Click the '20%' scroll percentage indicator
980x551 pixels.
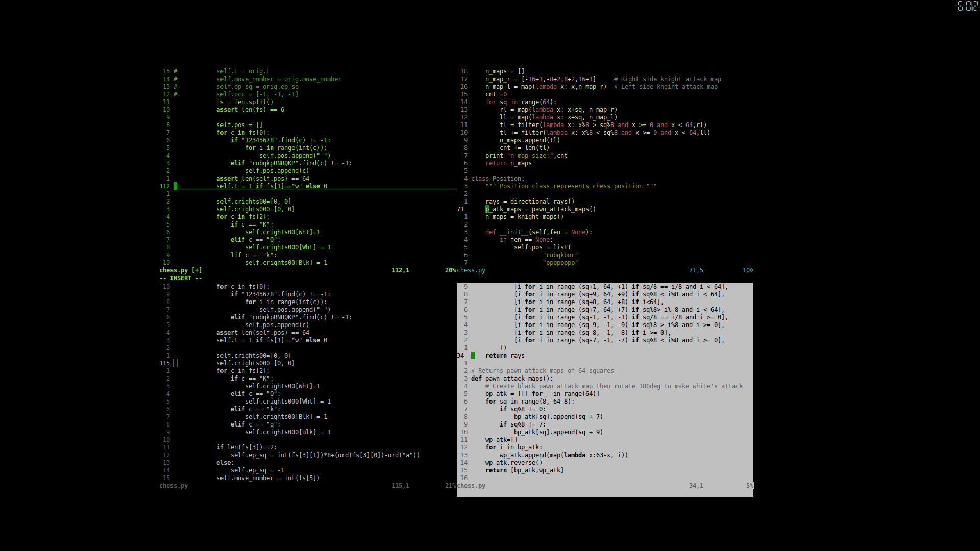(450, 270)
